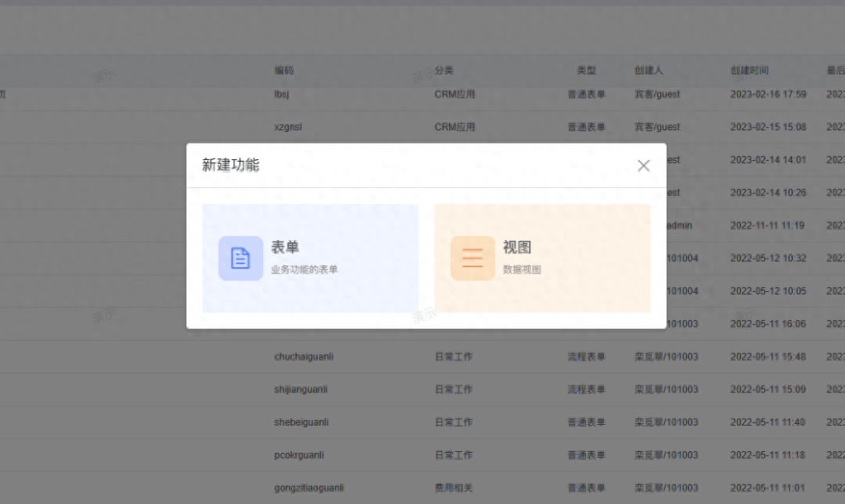Choose the 表单 card title
The width and height of the screenshot is (845, 504).
pyautogui.click(x=285, y=247)
